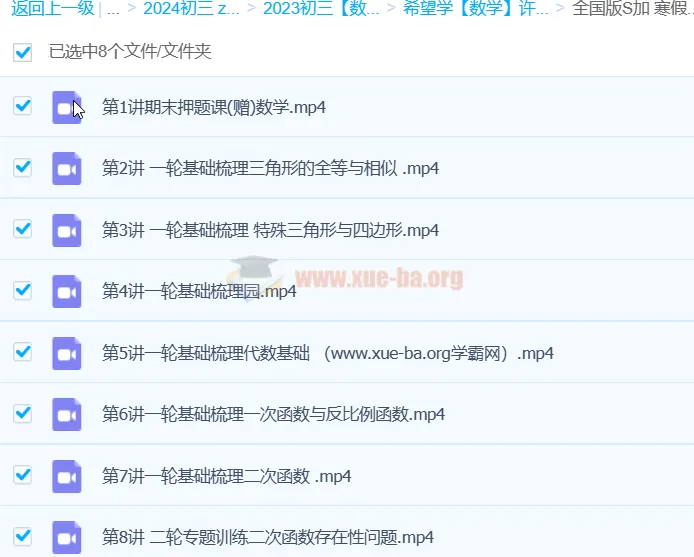Uncheck checkbox for 第7讲一轮基础梳理二次函数
Image resolution: width=694 pixels, height=557 pixels.
pyautogui.click(x=23, y=475)
